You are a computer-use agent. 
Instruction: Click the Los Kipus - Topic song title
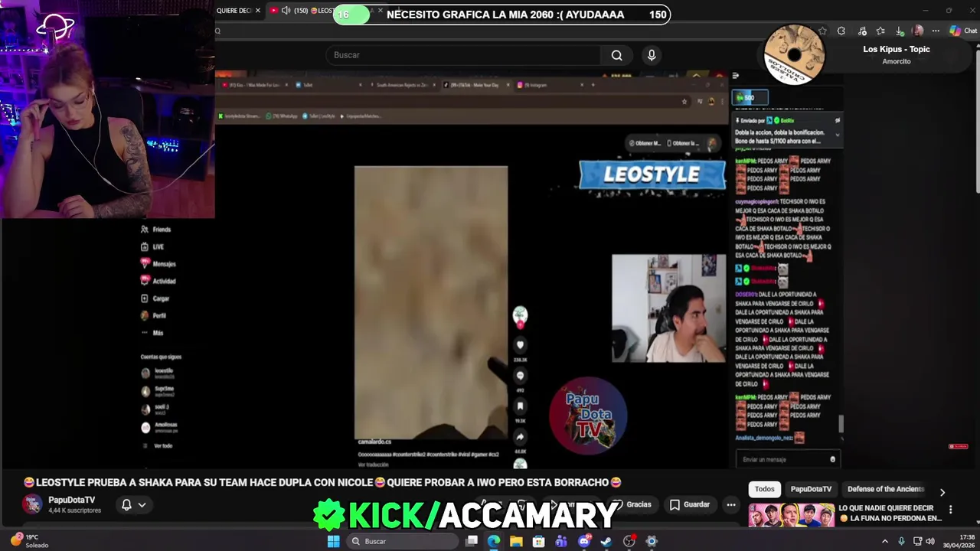click(x=897, y=49)
